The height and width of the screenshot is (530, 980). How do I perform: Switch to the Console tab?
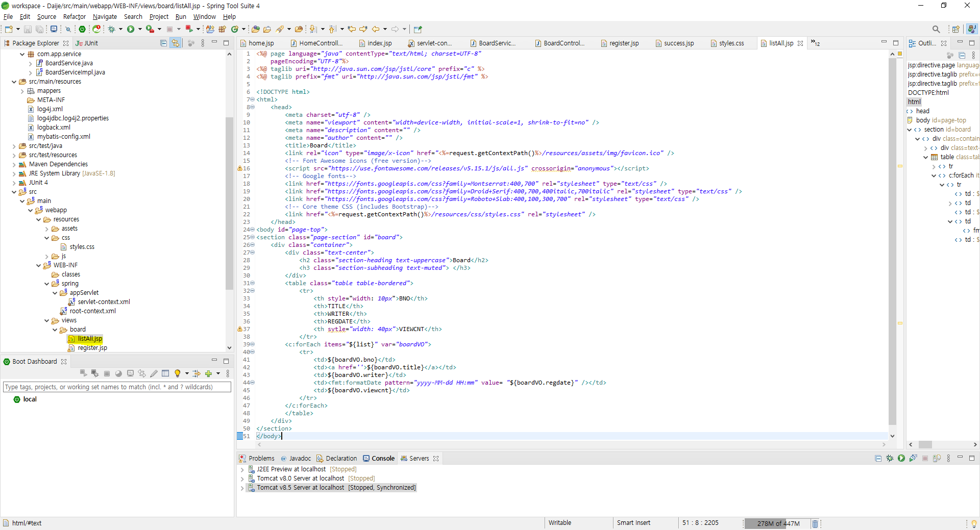pyautogui.click(x=379, y=459)
